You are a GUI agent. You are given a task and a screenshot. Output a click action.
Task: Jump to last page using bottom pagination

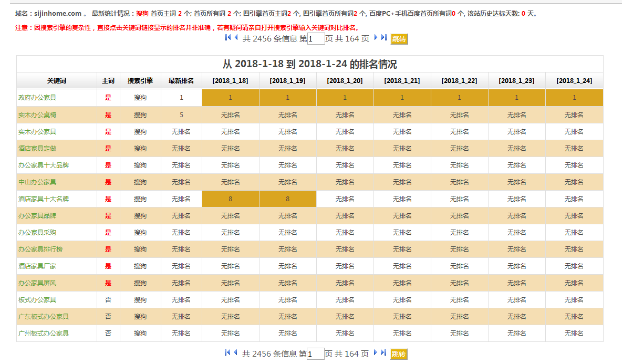(384, 353)
